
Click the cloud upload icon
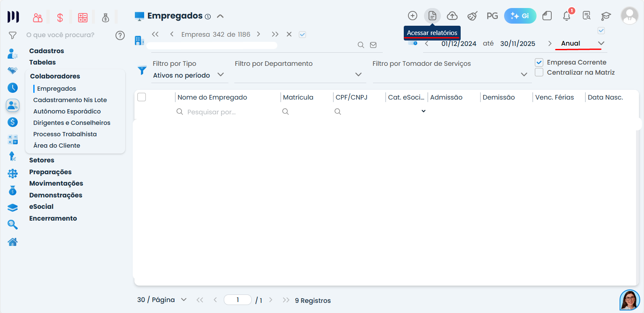click(x=452, y=16)
